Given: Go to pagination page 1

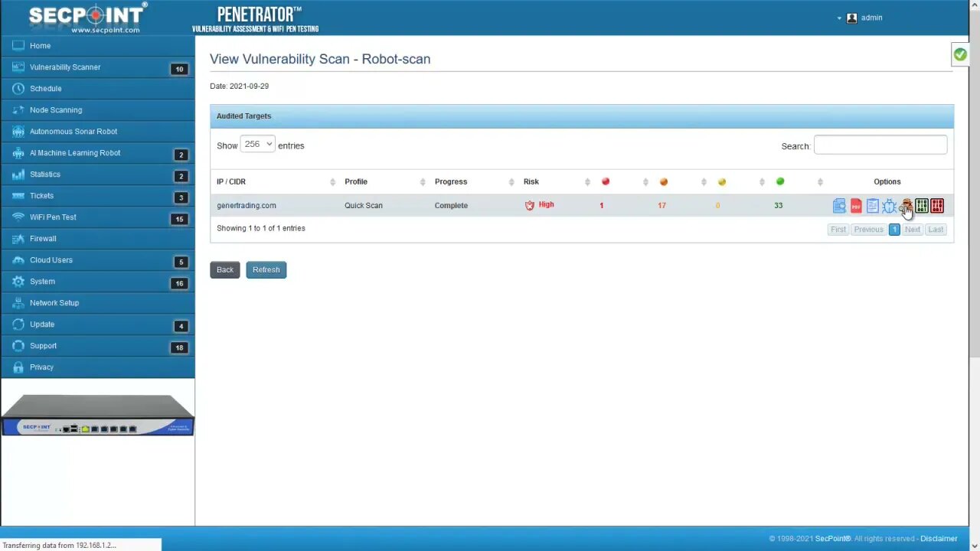Looking at the screenshot, I should click(894, 230).
